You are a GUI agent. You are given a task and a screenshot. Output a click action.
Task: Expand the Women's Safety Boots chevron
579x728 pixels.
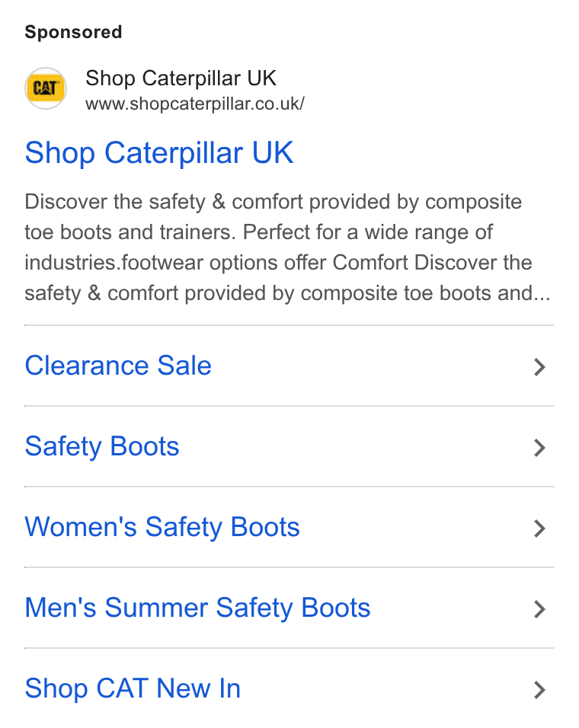(x=539, y=528)
